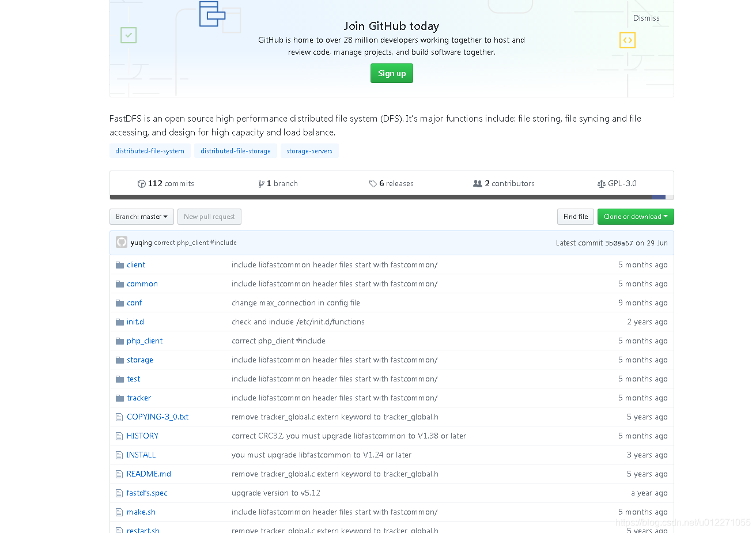Expand the Clone or download dropdown
Viewport: 756px width, 533px height.
[636, 217]
